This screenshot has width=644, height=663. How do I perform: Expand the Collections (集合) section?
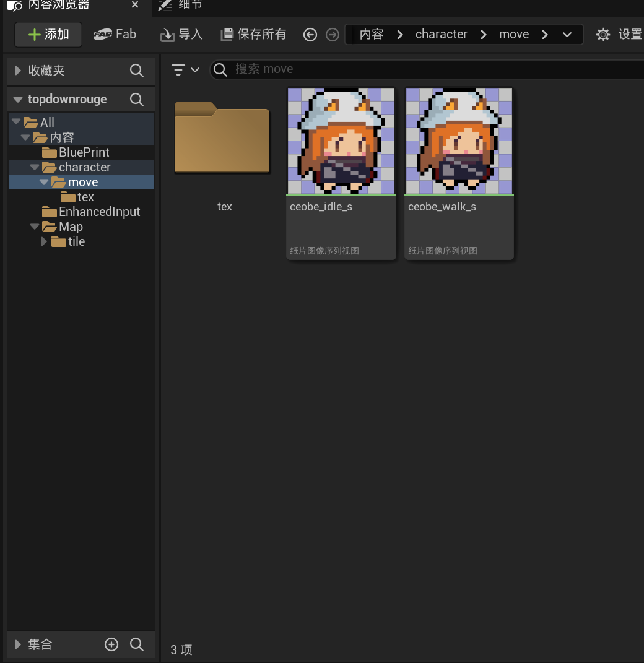click(x=18, y=644)
